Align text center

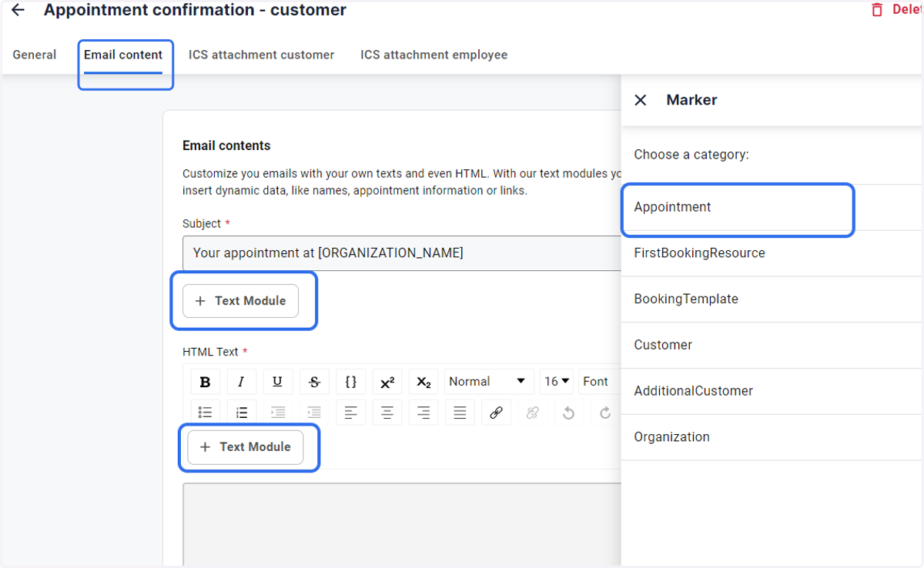(x=387, y=413)
